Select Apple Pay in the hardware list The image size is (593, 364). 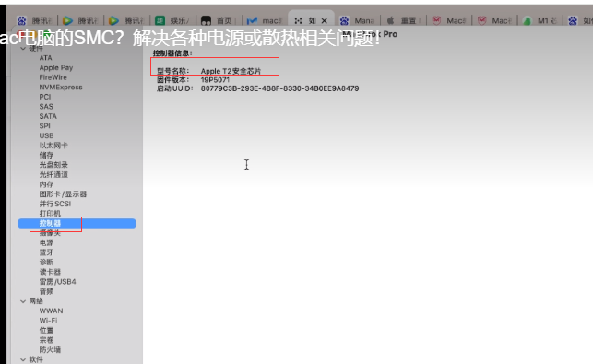coord(56,67)
